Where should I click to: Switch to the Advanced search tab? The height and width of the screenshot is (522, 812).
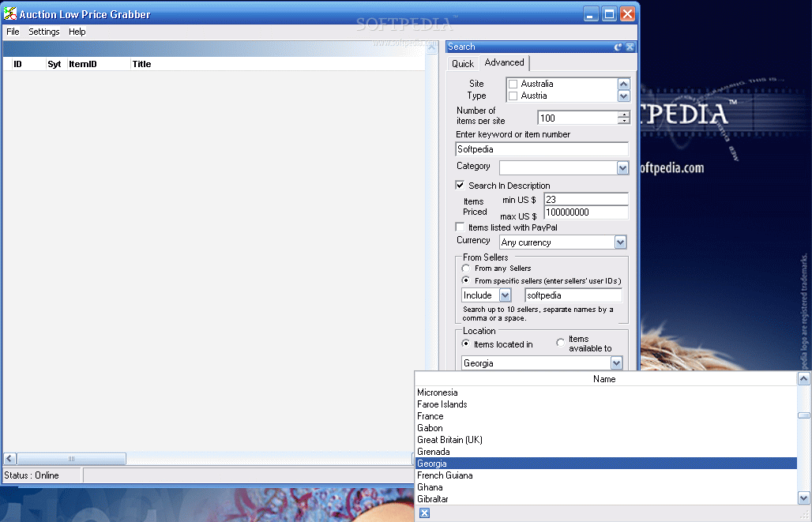tap(505, 62)
